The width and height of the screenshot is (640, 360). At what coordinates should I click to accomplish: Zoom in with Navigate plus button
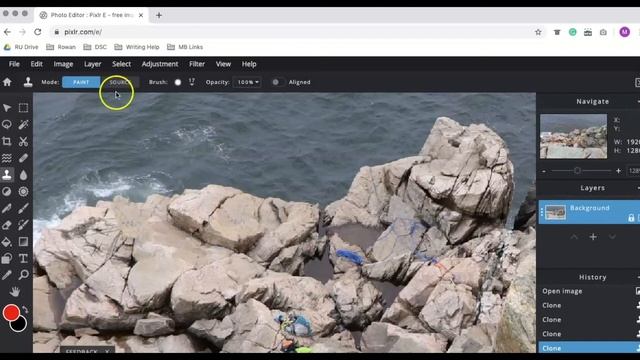(618, 171)
